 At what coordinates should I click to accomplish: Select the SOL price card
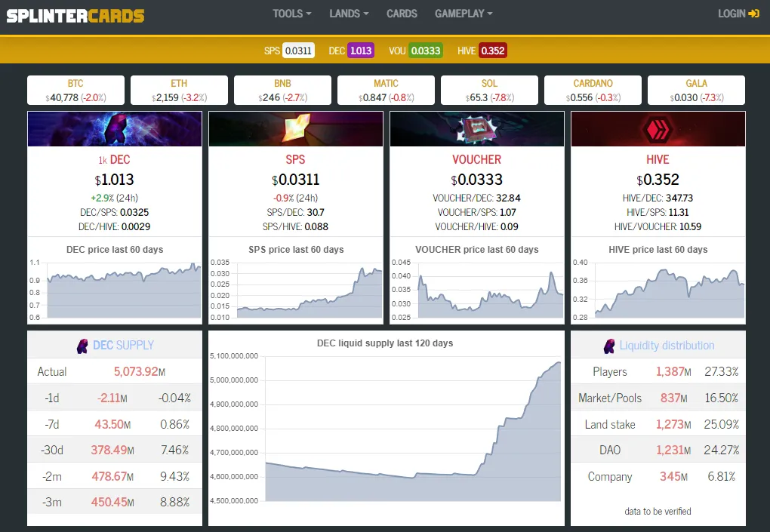tap(490, 91)
